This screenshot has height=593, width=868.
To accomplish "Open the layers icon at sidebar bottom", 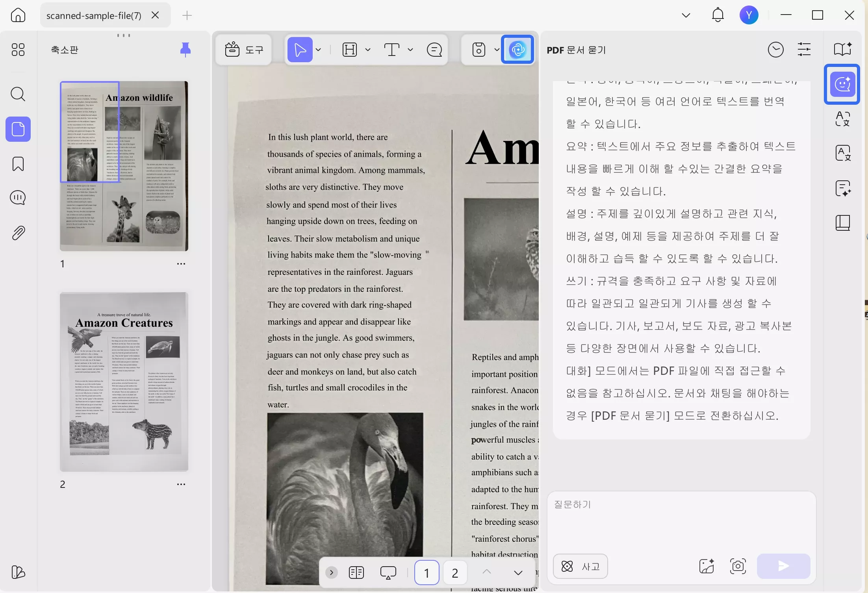I will (18, 572).
